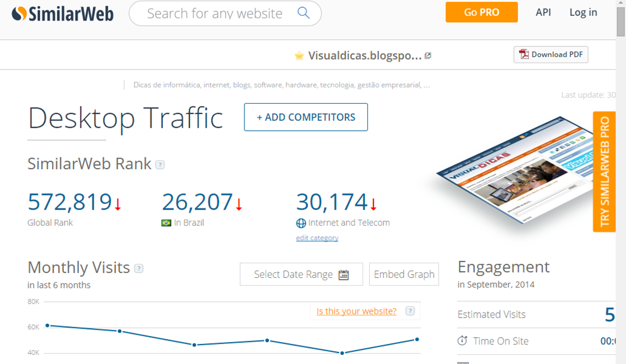Click the SimilarWeb Rank heading
This screenshot has width=626, height=364.
(x=89, y=164)
